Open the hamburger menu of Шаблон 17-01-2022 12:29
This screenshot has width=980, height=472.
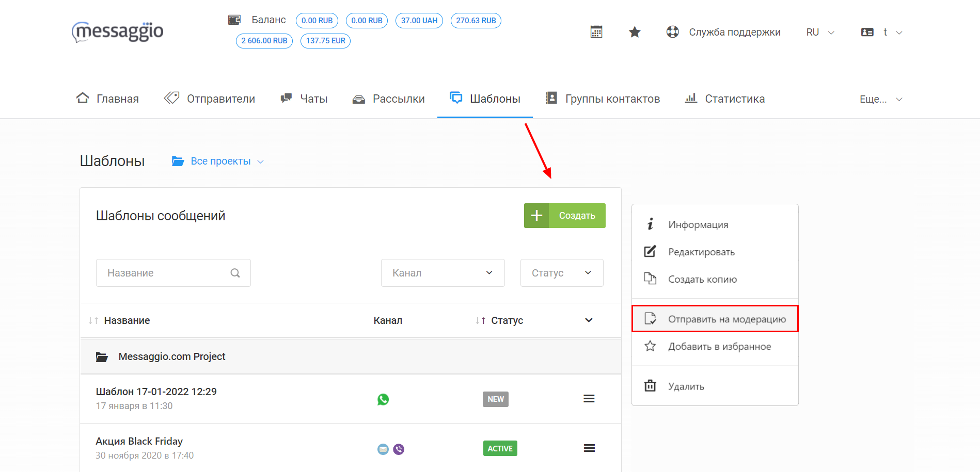589,399
